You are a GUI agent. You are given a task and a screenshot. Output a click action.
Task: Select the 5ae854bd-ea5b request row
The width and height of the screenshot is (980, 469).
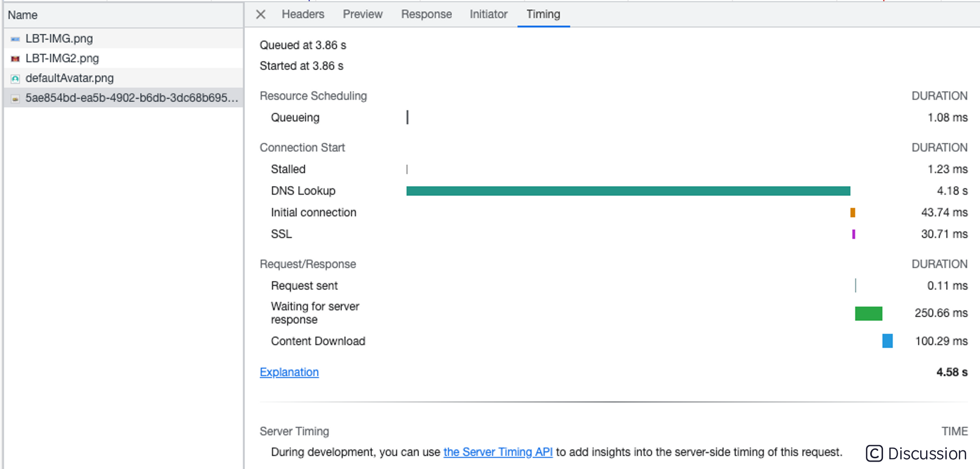pos(123,98)
